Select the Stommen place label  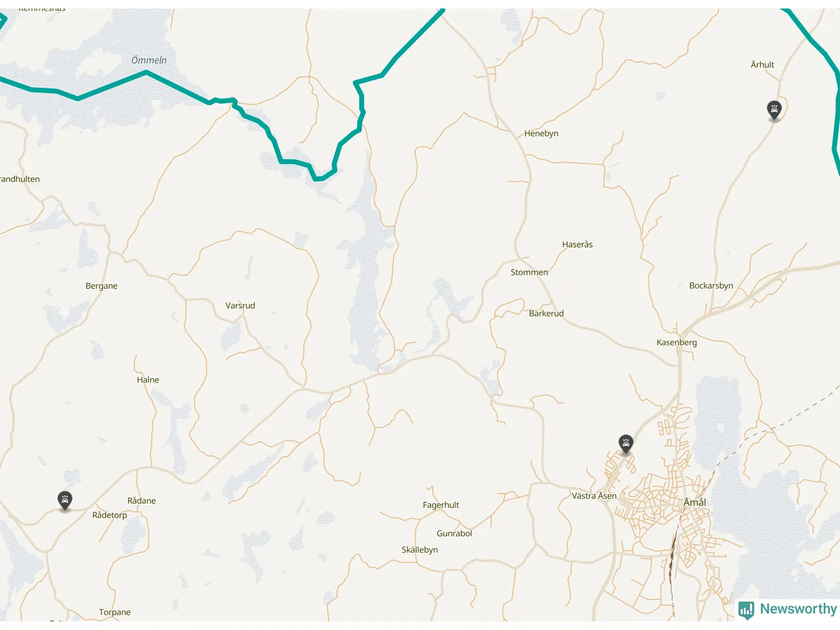(529, 272)
